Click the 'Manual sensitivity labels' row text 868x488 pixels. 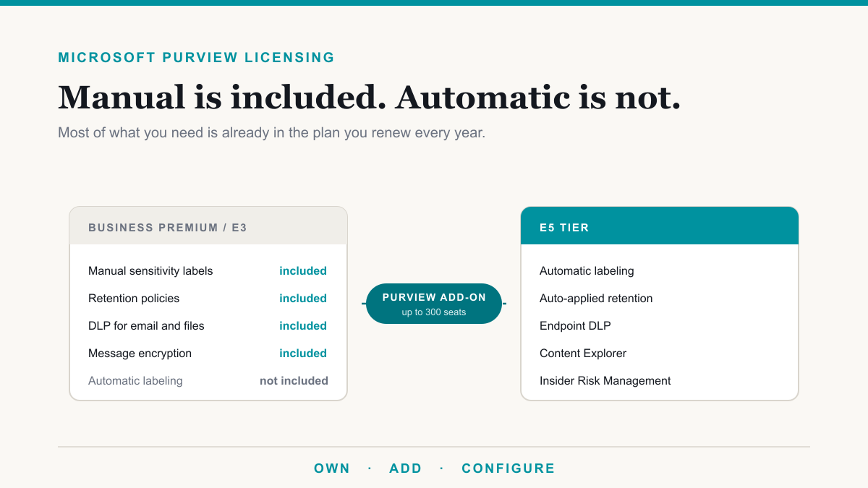150,271
